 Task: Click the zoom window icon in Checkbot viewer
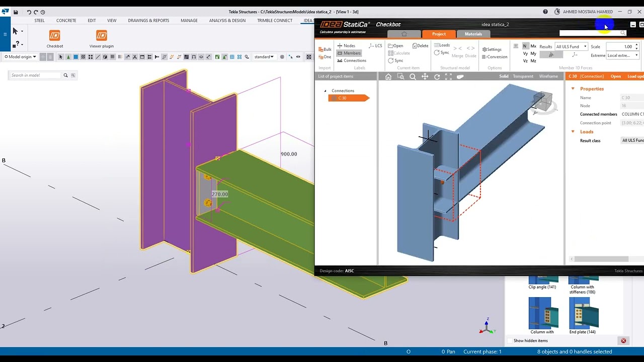[400, 76]
